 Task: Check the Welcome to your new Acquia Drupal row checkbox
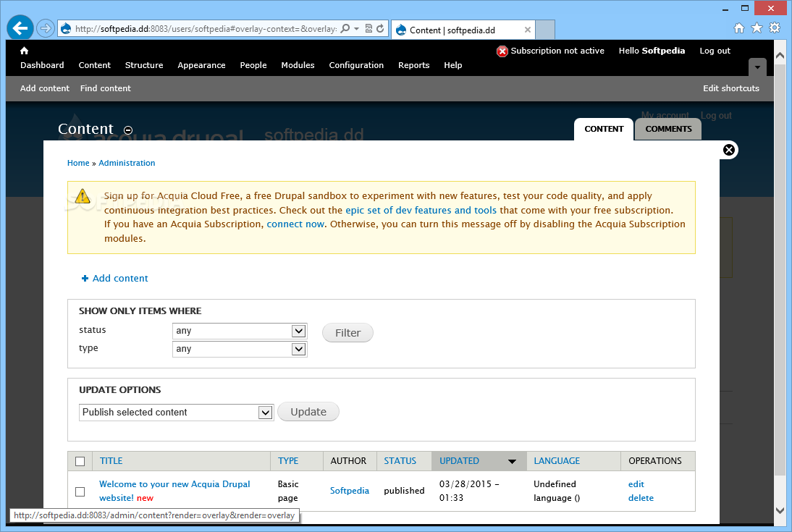(80, 491)
